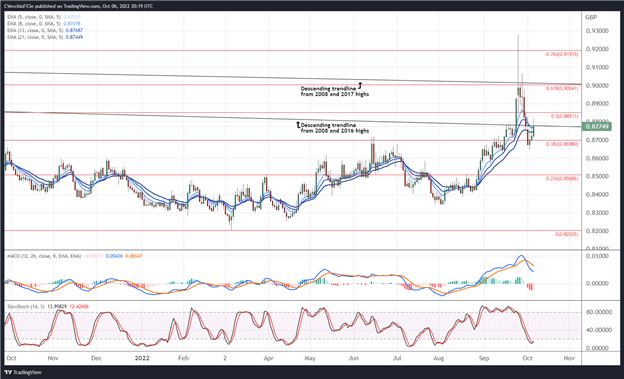Click the 2008 and 2016 highs trendline annotation

tap(333, 128)
